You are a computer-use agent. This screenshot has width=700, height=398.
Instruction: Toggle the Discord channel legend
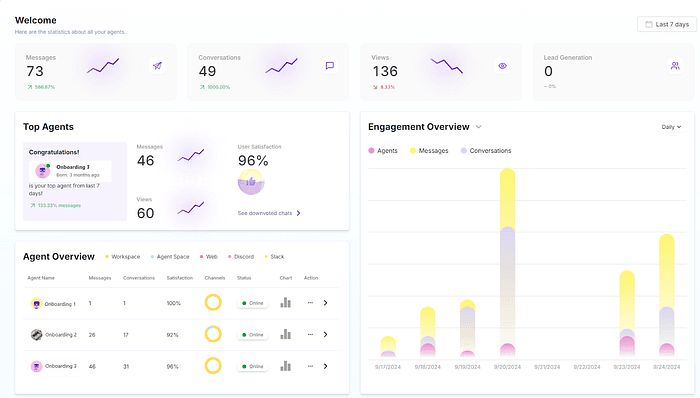(241, 257)
